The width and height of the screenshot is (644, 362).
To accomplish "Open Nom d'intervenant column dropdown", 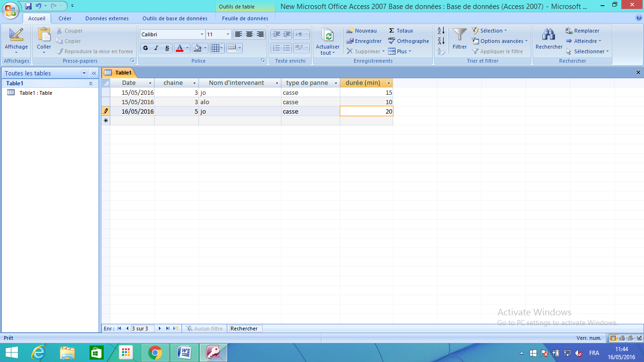I will 277,83.
